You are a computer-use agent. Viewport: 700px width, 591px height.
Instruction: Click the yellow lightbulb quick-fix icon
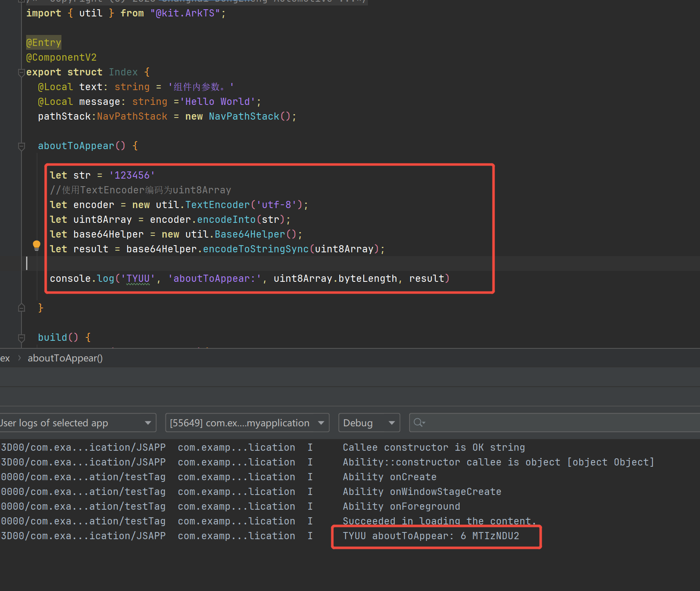[x=37, y=245]
